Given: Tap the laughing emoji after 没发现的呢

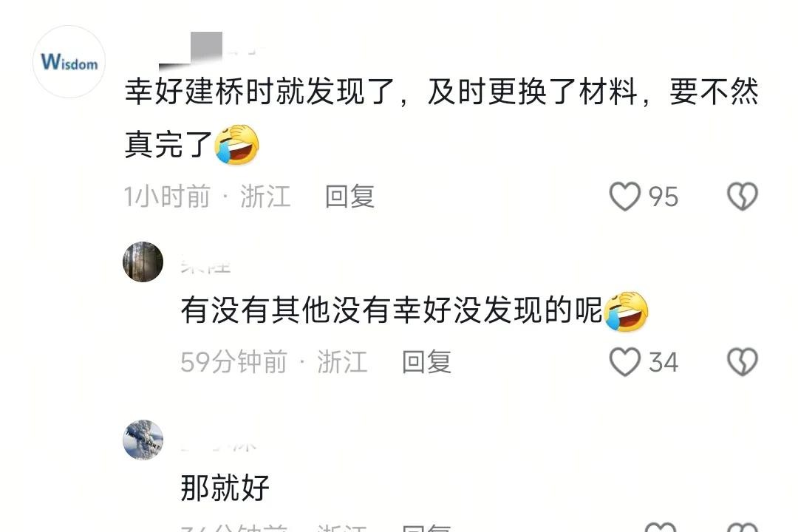Looking at the screenshot, I should click(x=627, y=311).
